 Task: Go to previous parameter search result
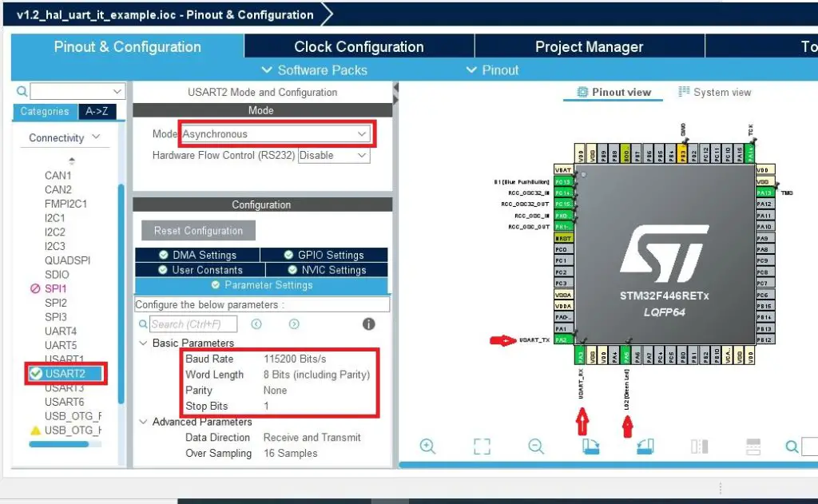click(x=256, y=324)
